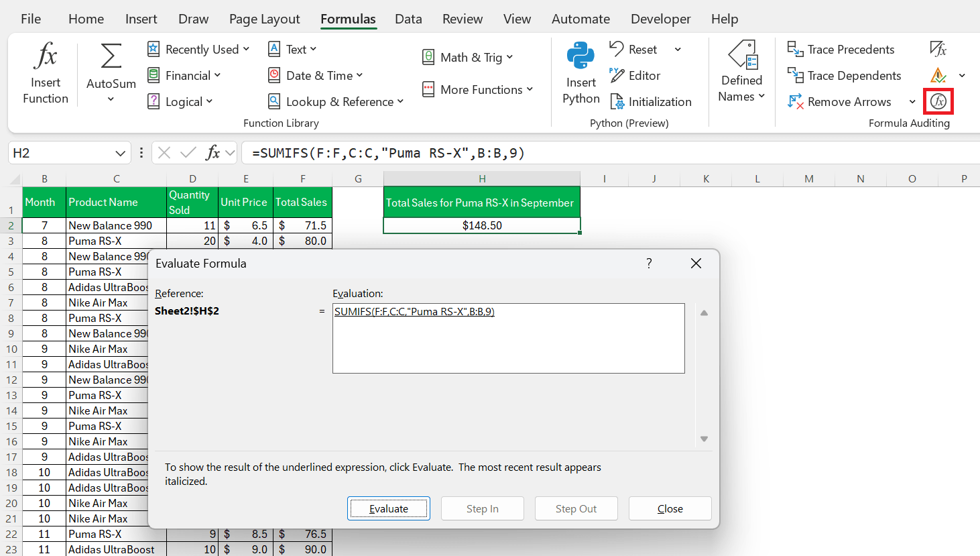Screen dimensions: 980x556
Task: Select the Unit Price header cell
Action: point(245,202)
